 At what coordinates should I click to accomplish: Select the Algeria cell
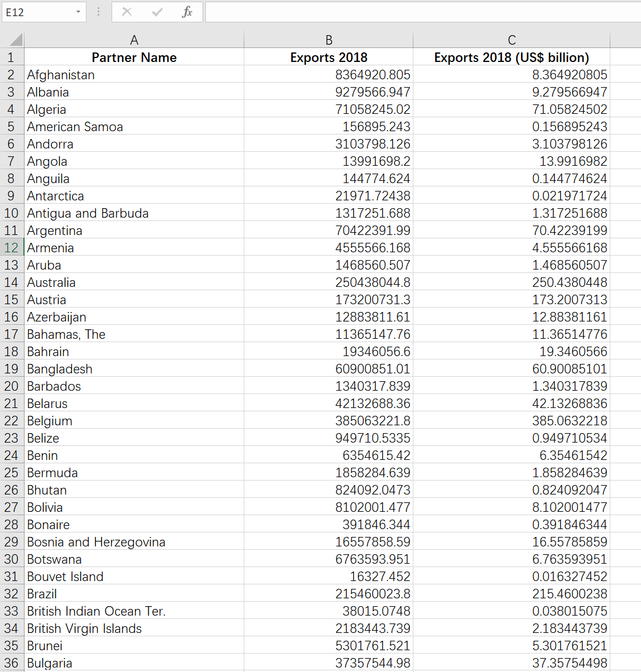(134, 109)
